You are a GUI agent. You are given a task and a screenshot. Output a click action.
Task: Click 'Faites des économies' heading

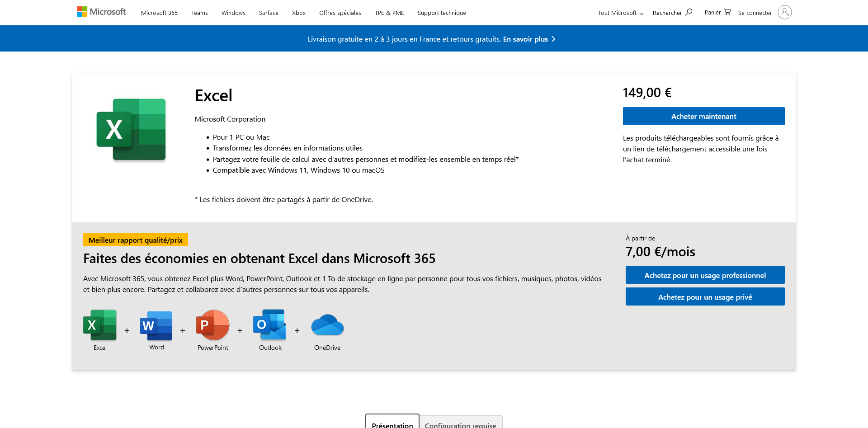[259, 259]
